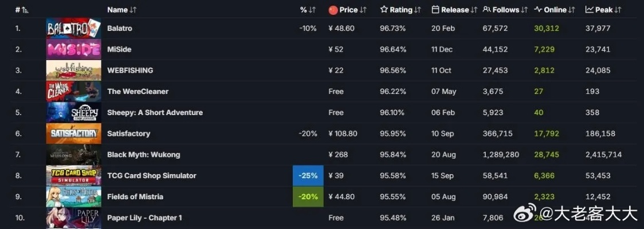
Task: Click the star icon beside Rating
Action: (384, 10)
